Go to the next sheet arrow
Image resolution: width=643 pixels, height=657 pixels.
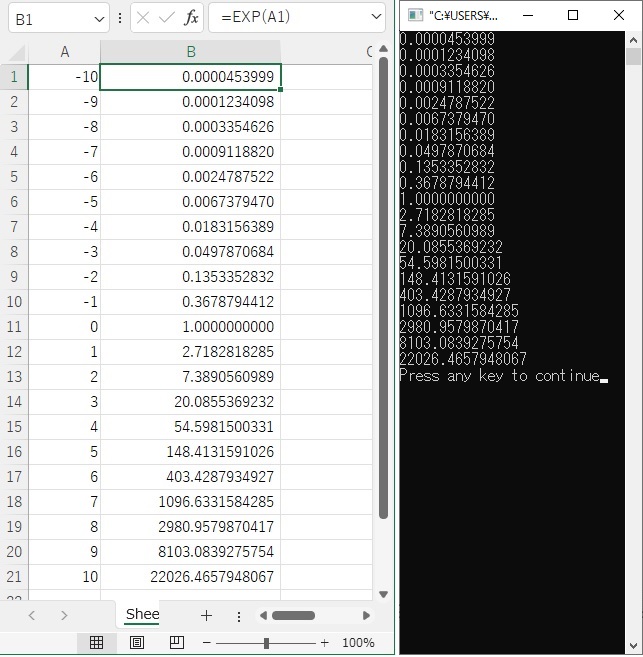tap(64, 615)
